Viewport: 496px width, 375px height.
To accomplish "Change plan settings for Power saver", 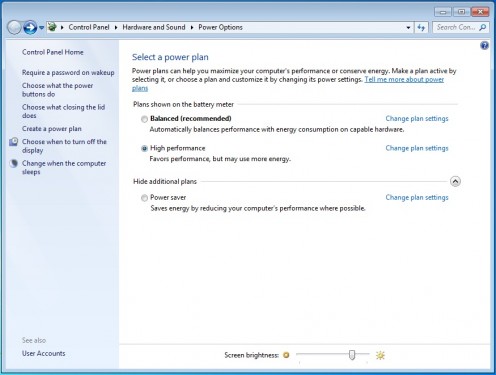I will coord(417,198).
